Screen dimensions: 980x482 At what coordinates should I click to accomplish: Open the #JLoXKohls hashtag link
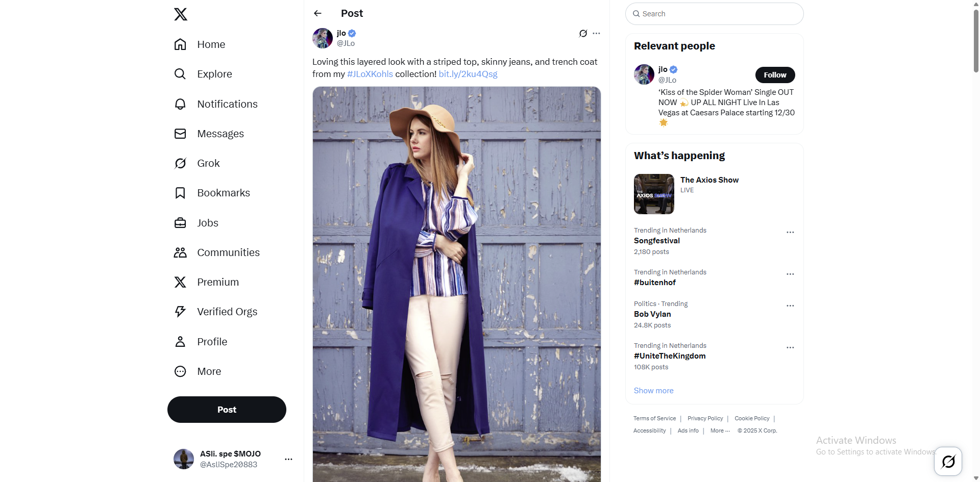(x=370, y=74)
